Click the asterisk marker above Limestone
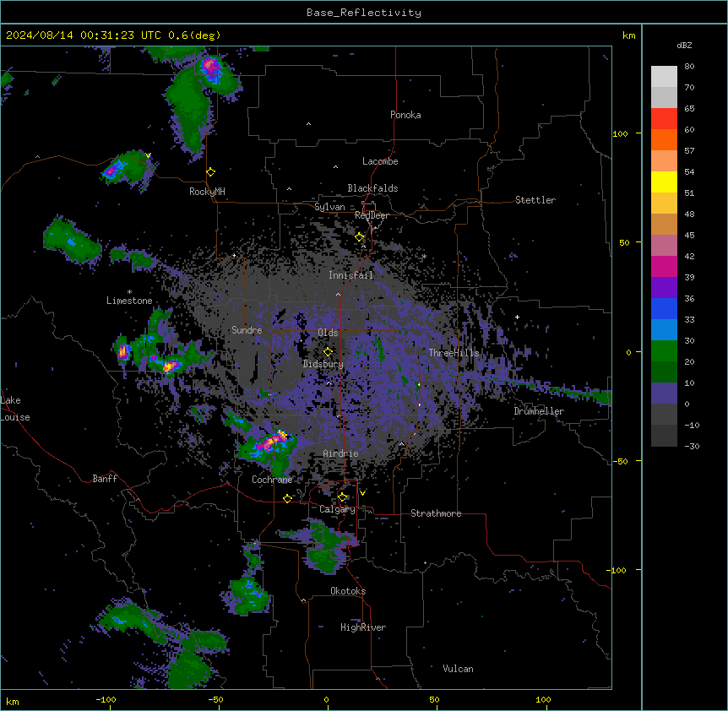The height and width of the screenshot is (711, 728). pyautogui.click(x=129, y=292)
